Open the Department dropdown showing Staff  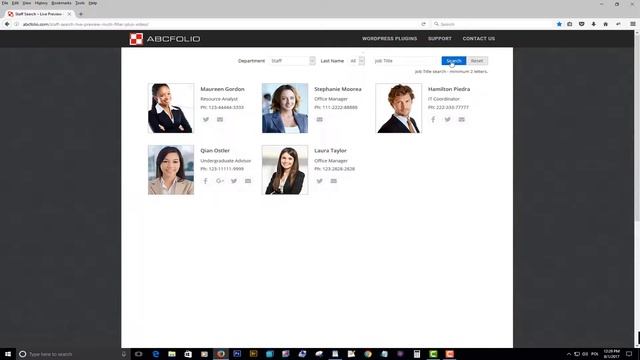tap(292, 61)
